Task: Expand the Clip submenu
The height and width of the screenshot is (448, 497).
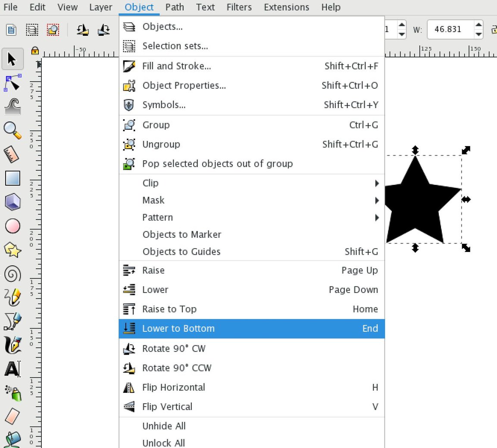Action: [x=150, y=183]
